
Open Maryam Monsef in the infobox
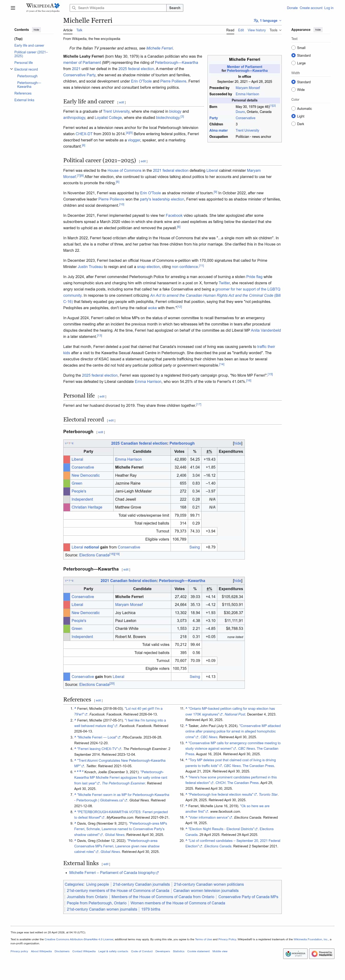point(247,88)
